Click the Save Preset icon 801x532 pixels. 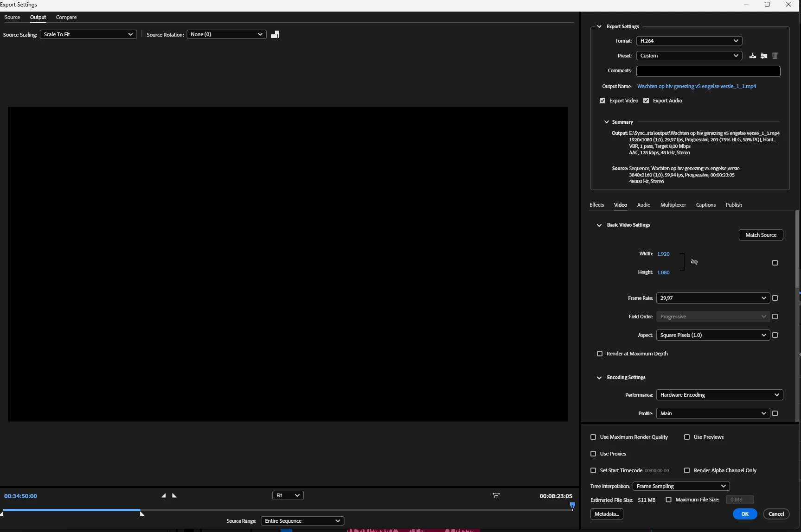[x=752, y=56]
